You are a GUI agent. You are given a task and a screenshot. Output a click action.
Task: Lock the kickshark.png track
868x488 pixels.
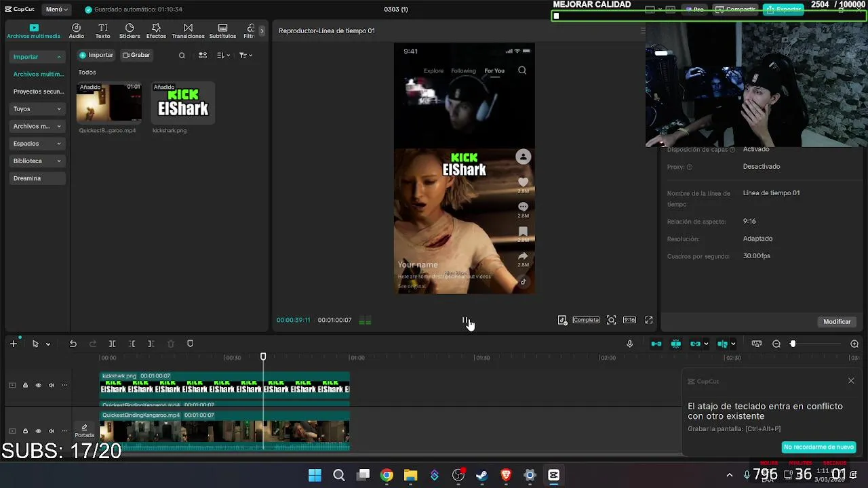(x=25, y=385)
